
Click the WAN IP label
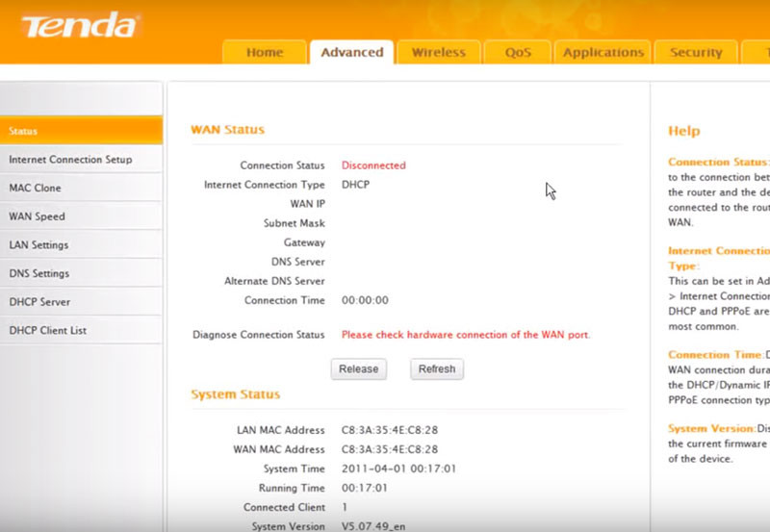307,204
